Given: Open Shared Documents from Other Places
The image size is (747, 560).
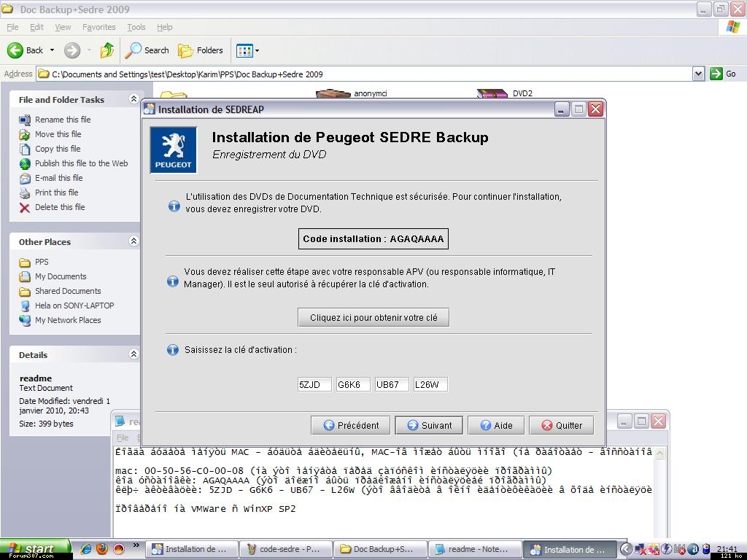Looking at the screenshot, I should pyautogui.click(x=68, y=291).
